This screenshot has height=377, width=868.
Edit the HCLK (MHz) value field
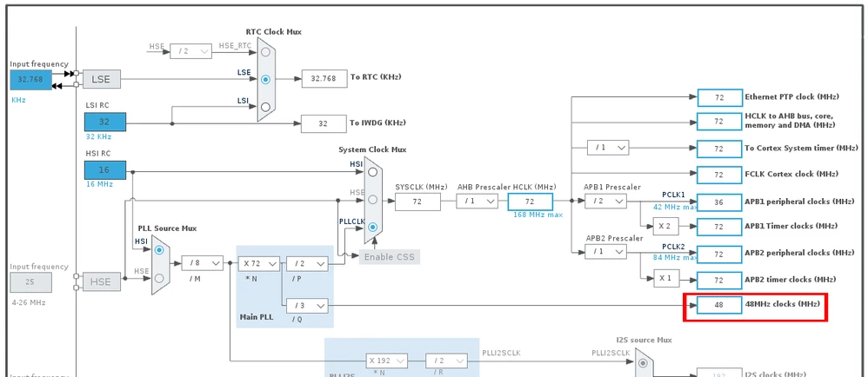click(x=530, y=202)
